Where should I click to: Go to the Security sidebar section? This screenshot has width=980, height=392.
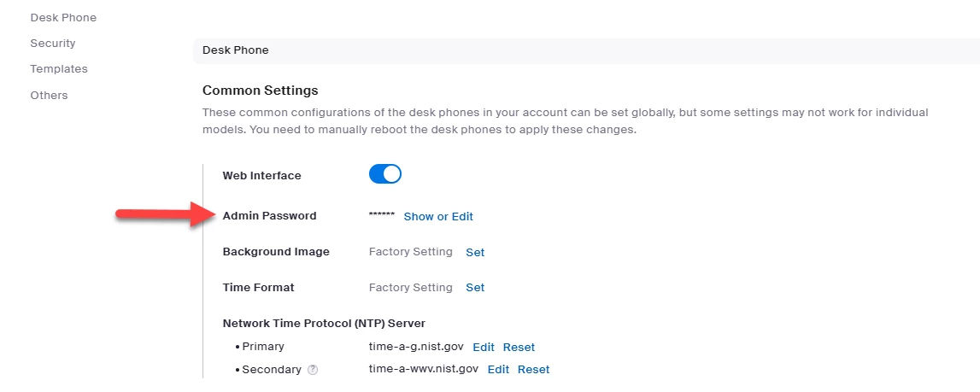tap(53, 43)
